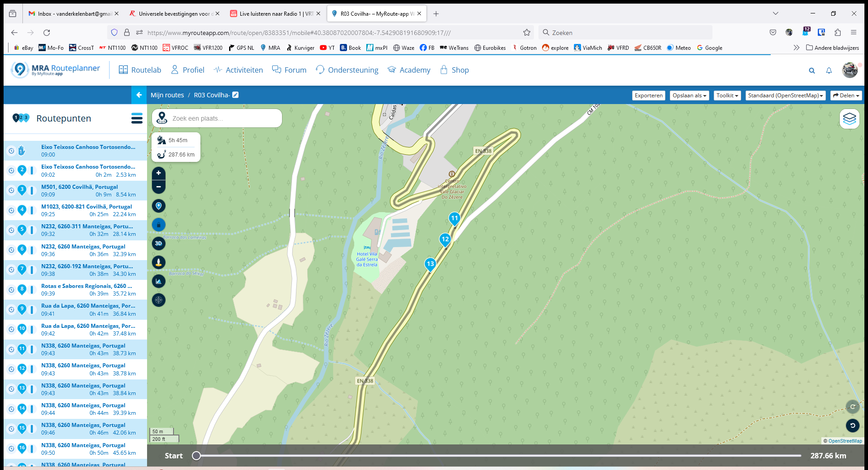Screen dimensions: 868x470
Task: Open the site search magnifier icon
Action: click(x=812, y=70)
